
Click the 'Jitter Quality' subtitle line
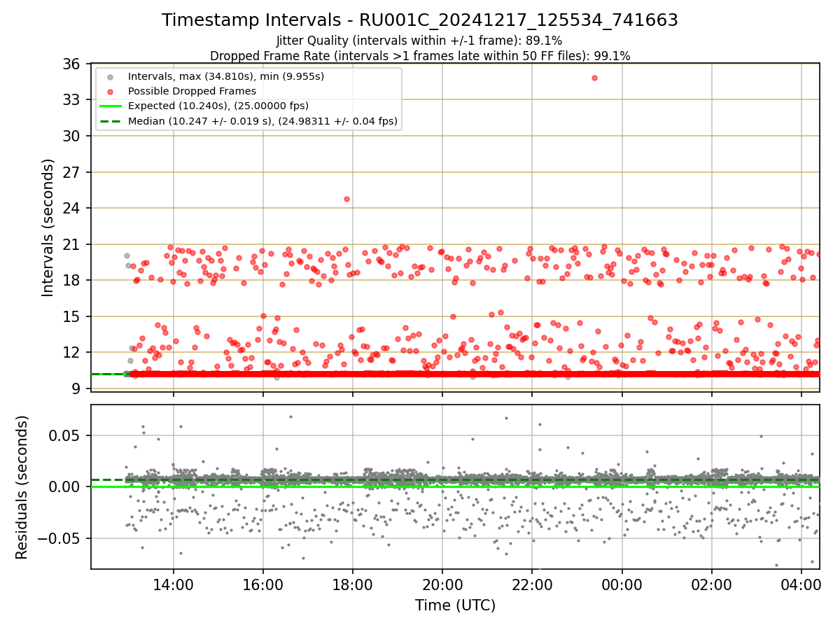tap(419, 41)
